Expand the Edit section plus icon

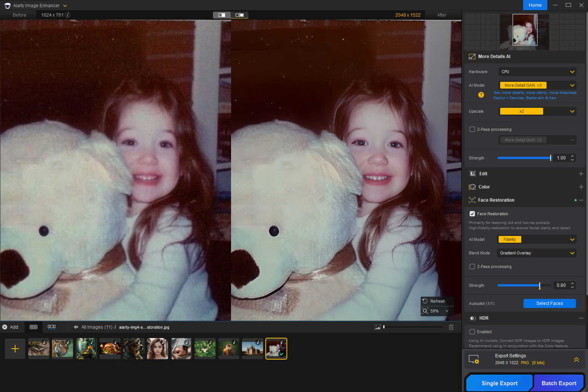581,174
